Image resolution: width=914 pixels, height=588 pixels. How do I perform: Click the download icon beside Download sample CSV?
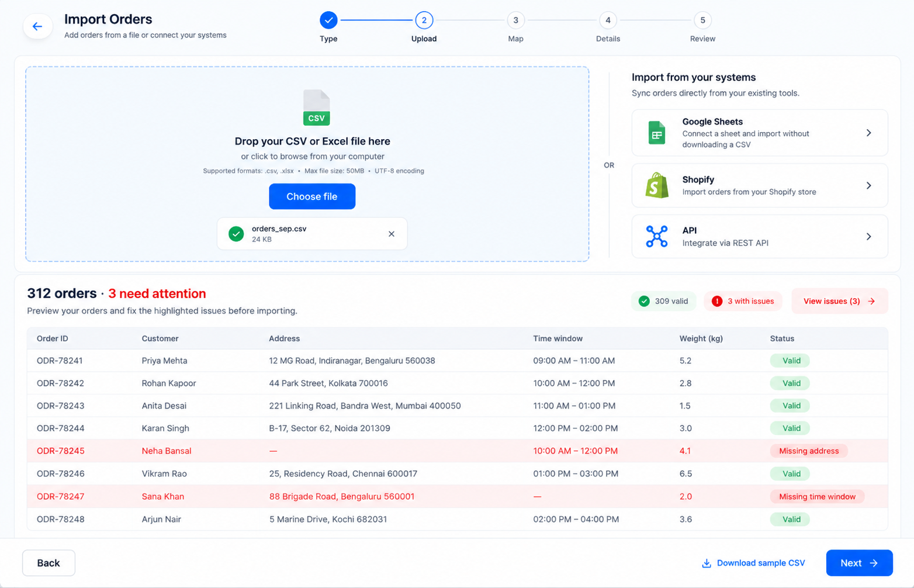click(x=707, y=563)
